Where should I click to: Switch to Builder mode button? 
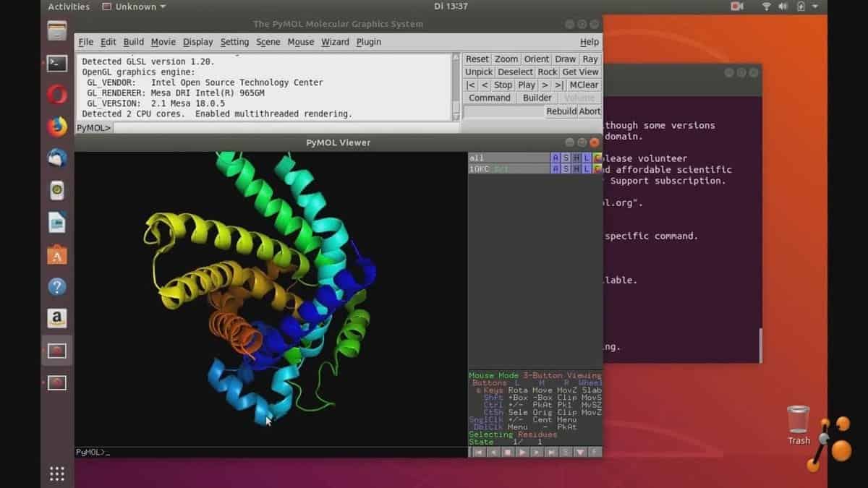tap(537, 98)
